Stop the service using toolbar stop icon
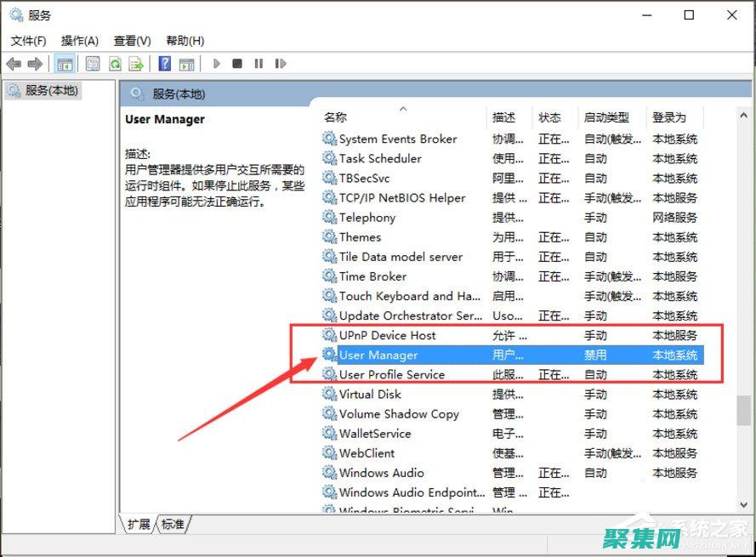756x557 pixels. (x=238, y=63)
